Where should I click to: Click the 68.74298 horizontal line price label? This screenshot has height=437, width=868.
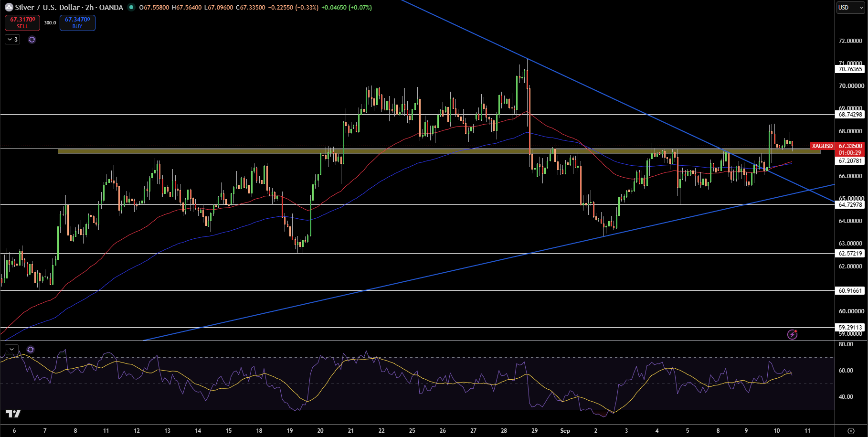click(x=850, y=115)
